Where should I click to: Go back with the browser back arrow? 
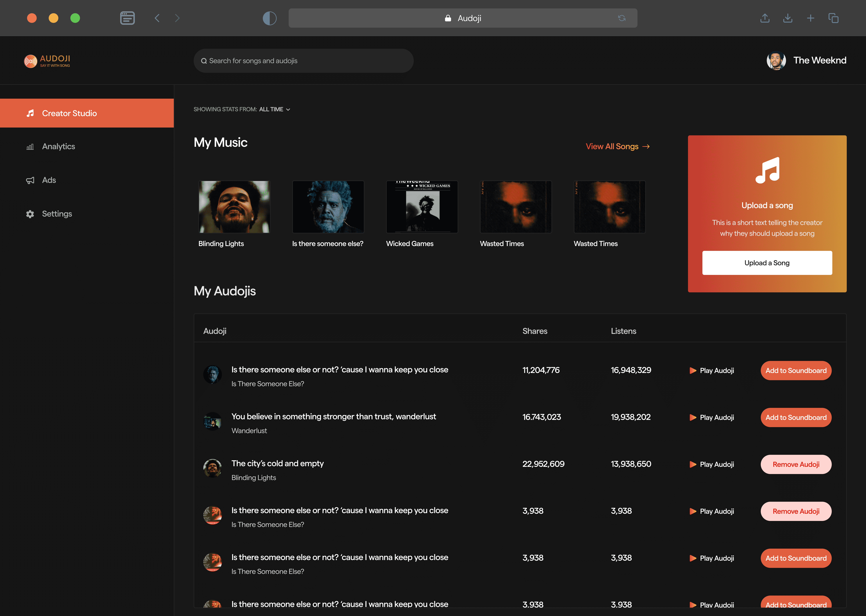157,18
